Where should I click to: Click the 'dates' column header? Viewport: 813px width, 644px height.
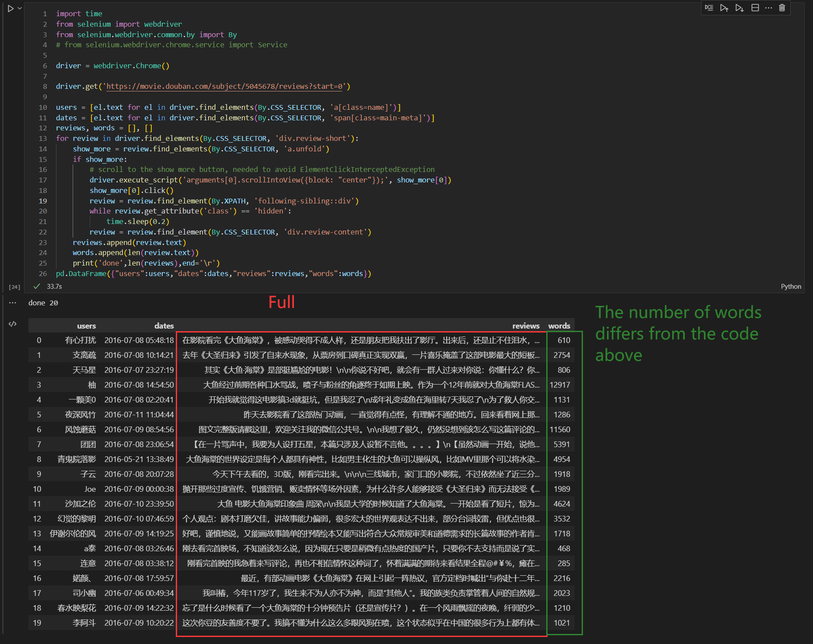pyautogui.click(x=164, y=326)
